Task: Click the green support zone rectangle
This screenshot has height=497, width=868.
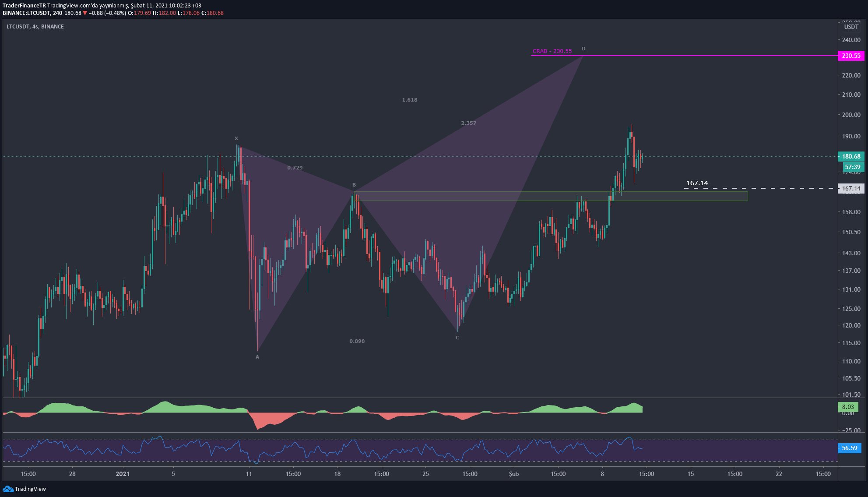Action: 551,196
